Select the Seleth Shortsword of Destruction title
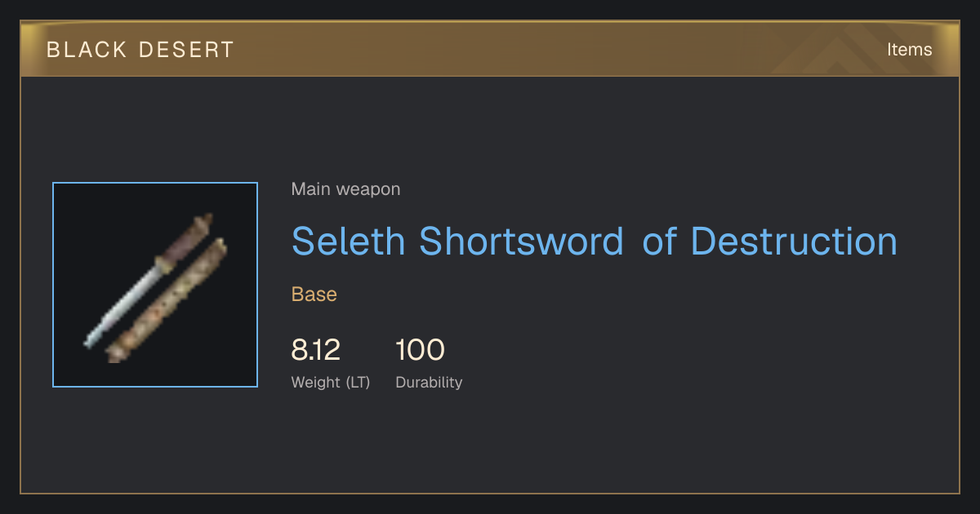This screenshot has width=980, height=514. (x=595, y=241)
